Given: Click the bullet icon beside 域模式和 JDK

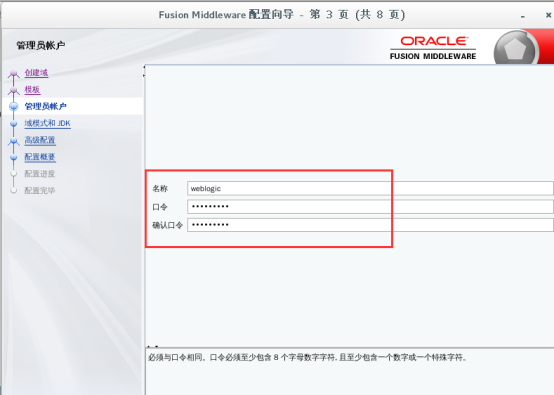Looking at the screenshot, I should [x=14, y=124].
